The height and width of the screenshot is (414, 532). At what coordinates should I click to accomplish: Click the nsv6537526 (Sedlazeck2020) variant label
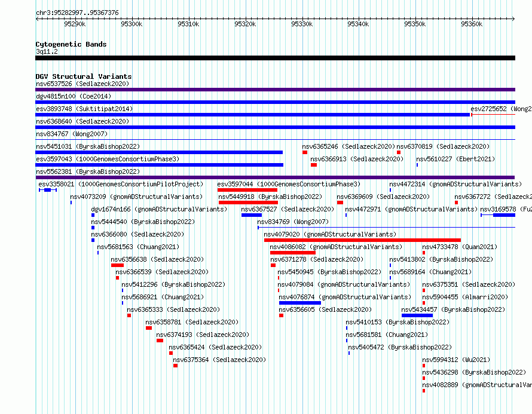click(x=82, y=84)
